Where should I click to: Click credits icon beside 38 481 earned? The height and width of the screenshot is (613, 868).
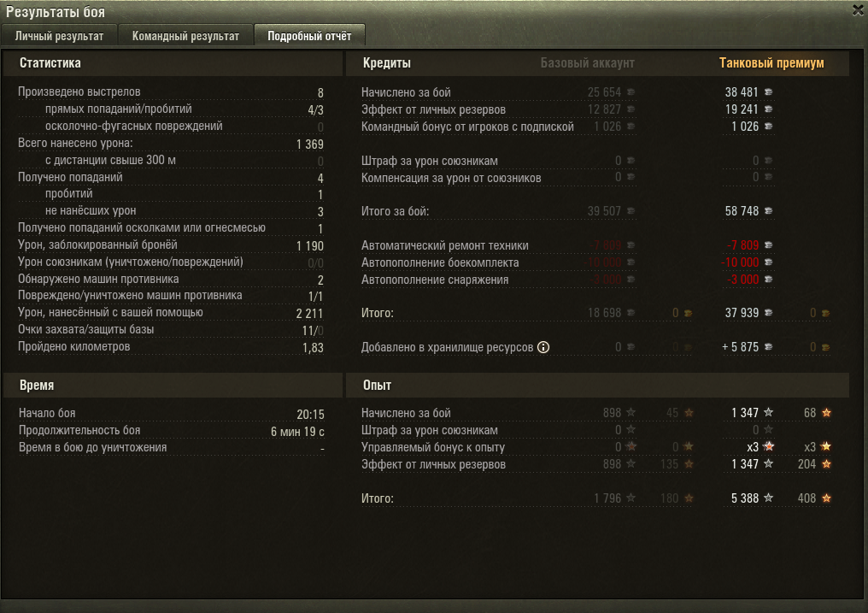point(768,92)
